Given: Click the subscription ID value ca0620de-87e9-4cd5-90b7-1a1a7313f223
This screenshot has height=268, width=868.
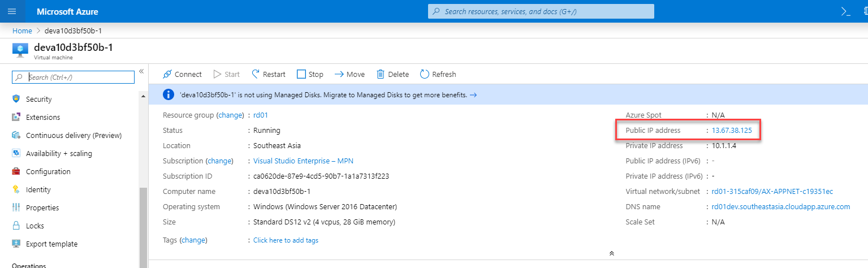Looking at the screenshot, I should point(321,176).
